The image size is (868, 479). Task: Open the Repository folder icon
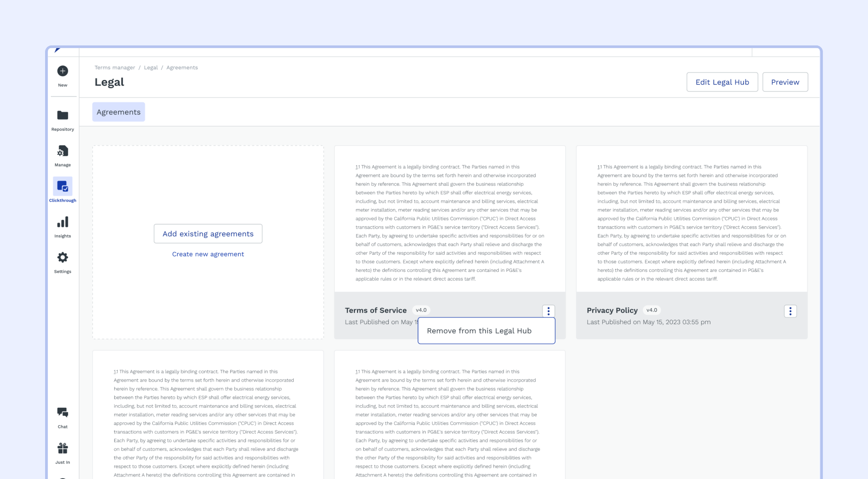tap(62, 116)
